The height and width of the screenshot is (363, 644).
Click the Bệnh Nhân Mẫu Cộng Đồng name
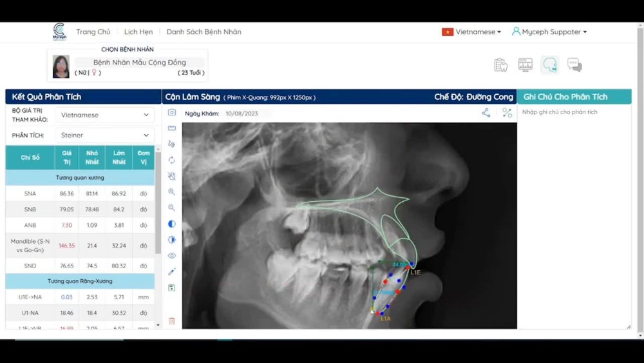pyautogui.click(x=140, y=63)
